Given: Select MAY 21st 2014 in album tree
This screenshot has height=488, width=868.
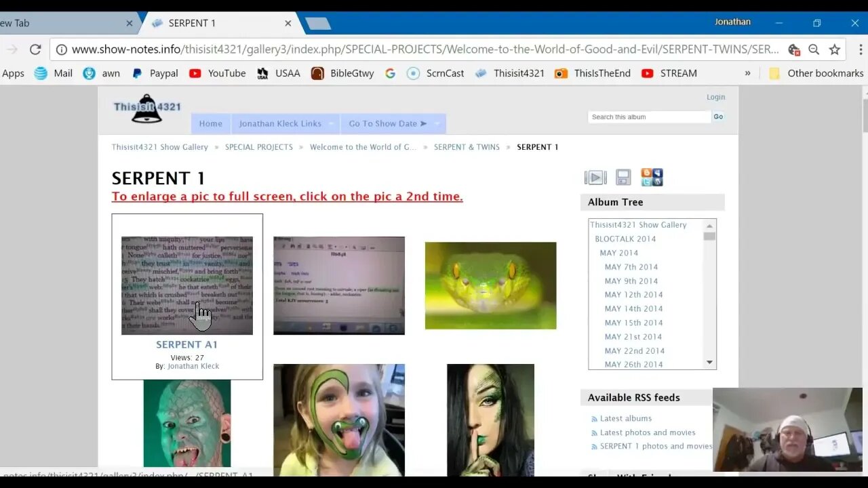Looking at the screenshot, I should (x=633, y=337).
